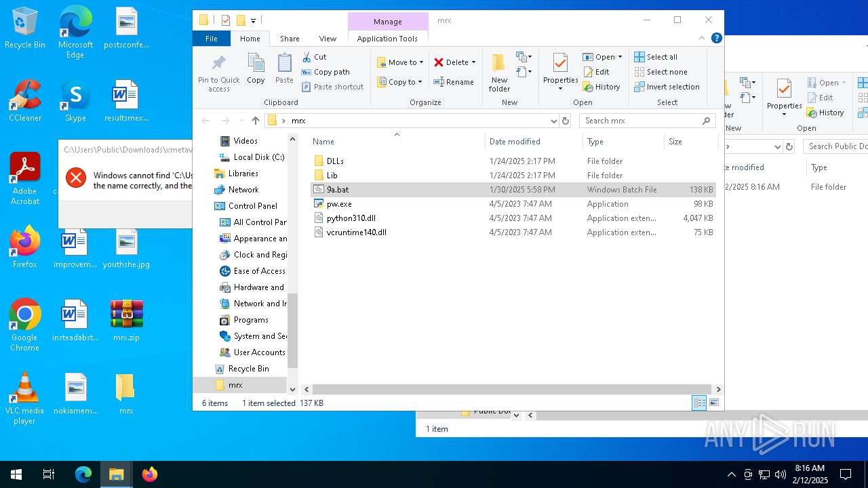Open User Accounts in navigation pane
Image resolution: width=868 pixels, height=488 pixels.
pos(252,352)
